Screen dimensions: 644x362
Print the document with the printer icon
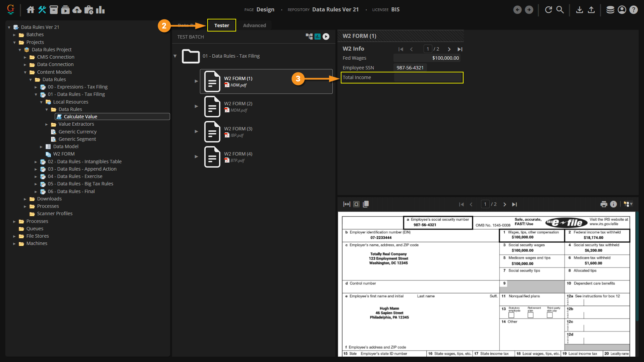pos(604,204)
